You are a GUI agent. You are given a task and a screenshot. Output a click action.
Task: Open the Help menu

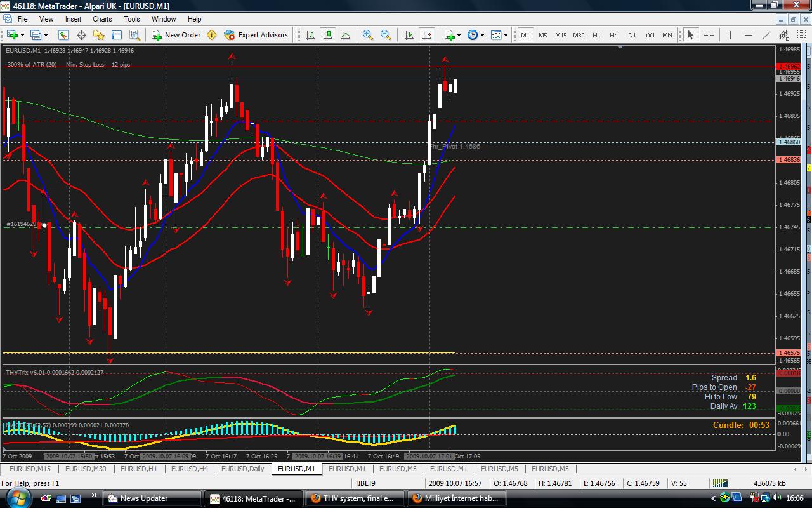(x=195, y=19)
